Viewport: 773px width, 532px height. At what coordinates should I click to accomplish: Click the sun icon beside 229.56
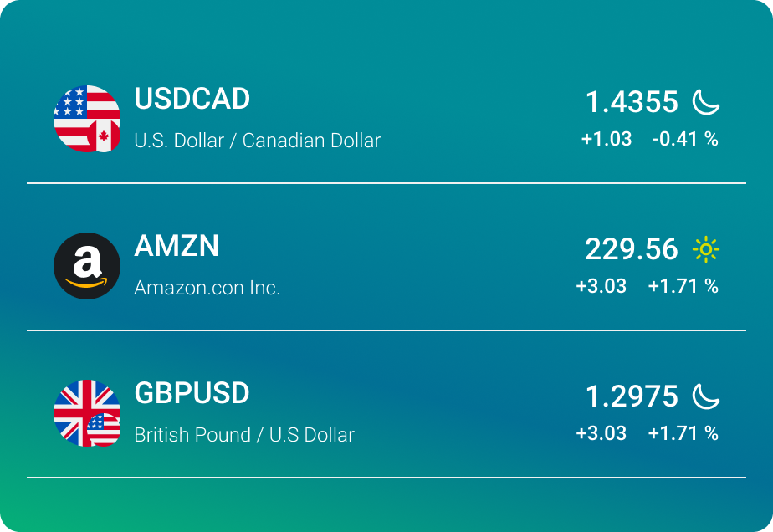pos(706,249)
